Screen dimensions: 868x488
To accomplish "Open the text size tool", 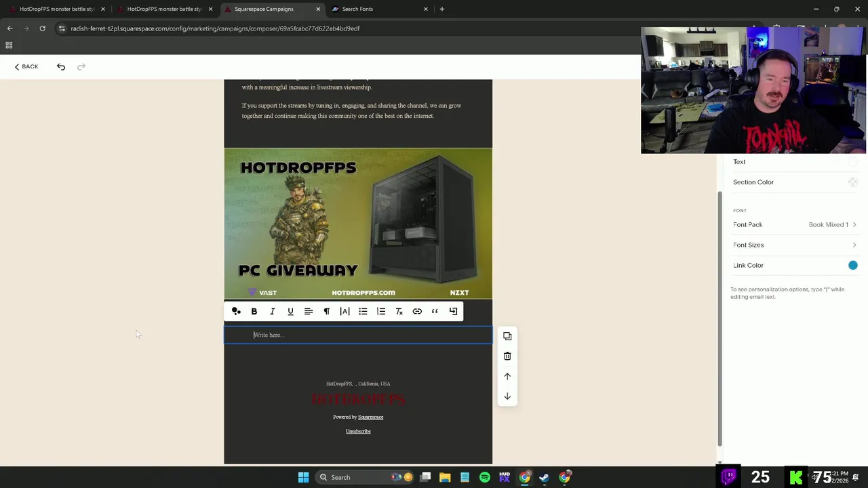I will [x=344, y=311].
